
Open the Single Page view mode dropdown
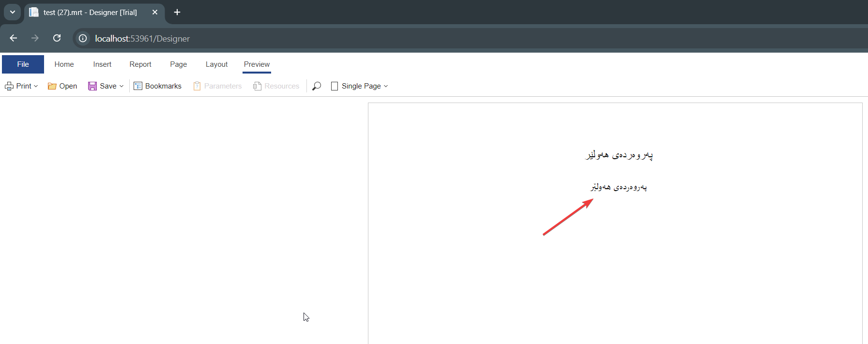[x=386, y=86]
